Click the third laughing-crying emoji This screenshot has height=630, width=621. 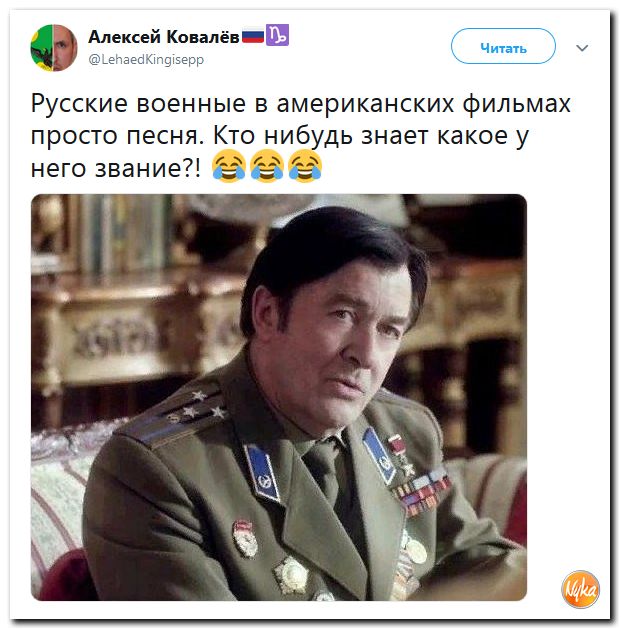(x=305, y=166)
